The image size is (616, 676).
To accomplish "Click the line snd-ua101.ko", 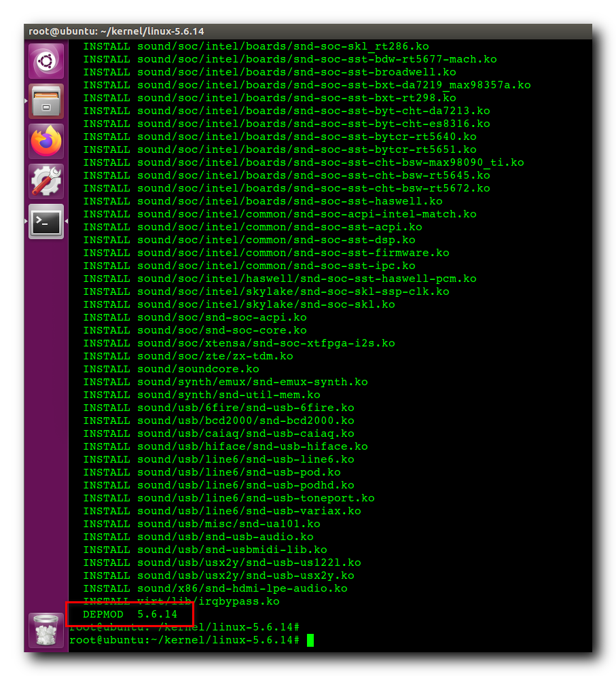I will coord(202,524).
